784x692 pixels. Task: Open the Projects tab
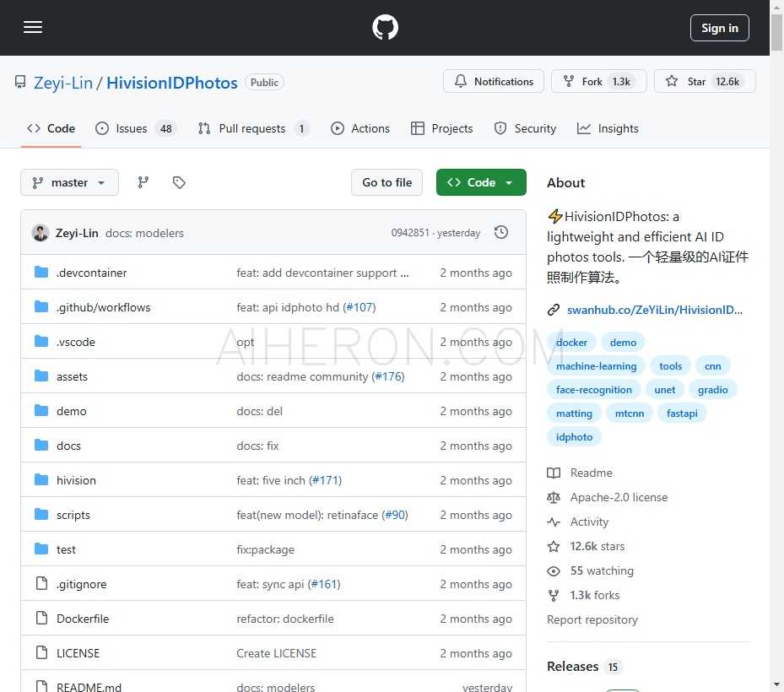pos(441,128)
